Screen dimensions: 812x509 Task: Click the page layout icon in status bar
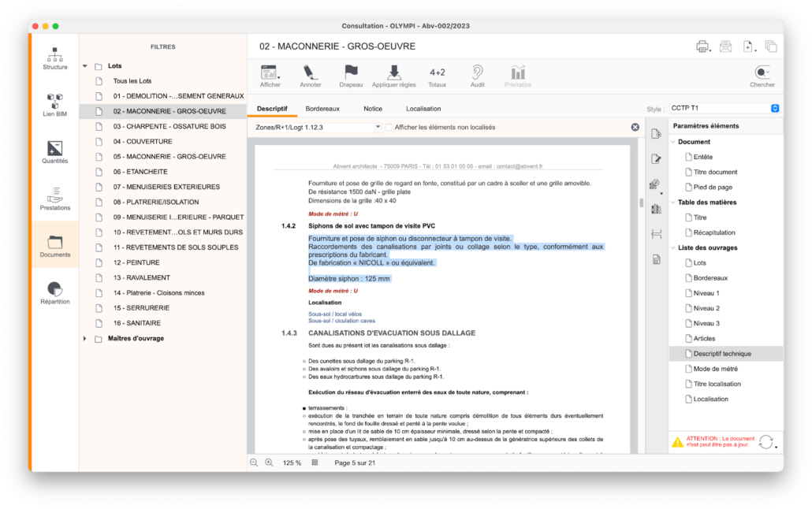tap(315, 463)
